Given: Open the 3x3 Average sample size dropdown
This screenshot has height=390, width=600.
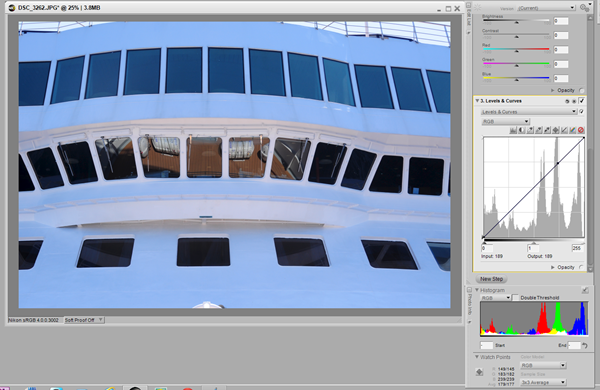Looking at the screenshot, I should tap(543, 382).
